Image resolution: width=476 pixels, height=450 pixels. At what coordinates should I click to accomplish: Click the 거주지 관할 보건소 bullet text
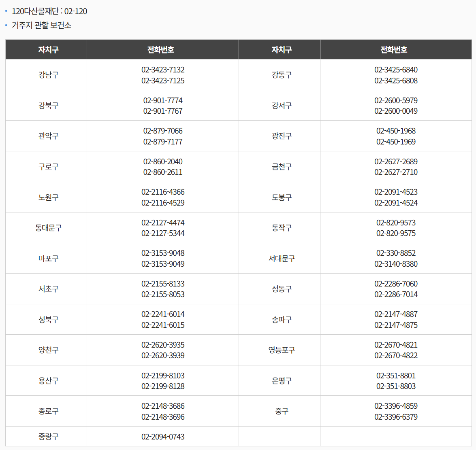coord(41,25)
